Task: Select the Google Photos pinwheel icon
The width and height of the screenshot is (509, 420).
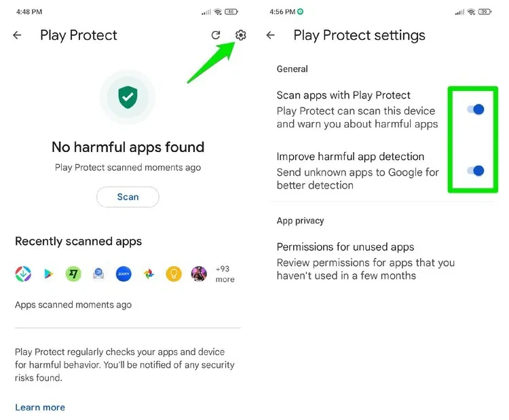Action: point(149,274)
